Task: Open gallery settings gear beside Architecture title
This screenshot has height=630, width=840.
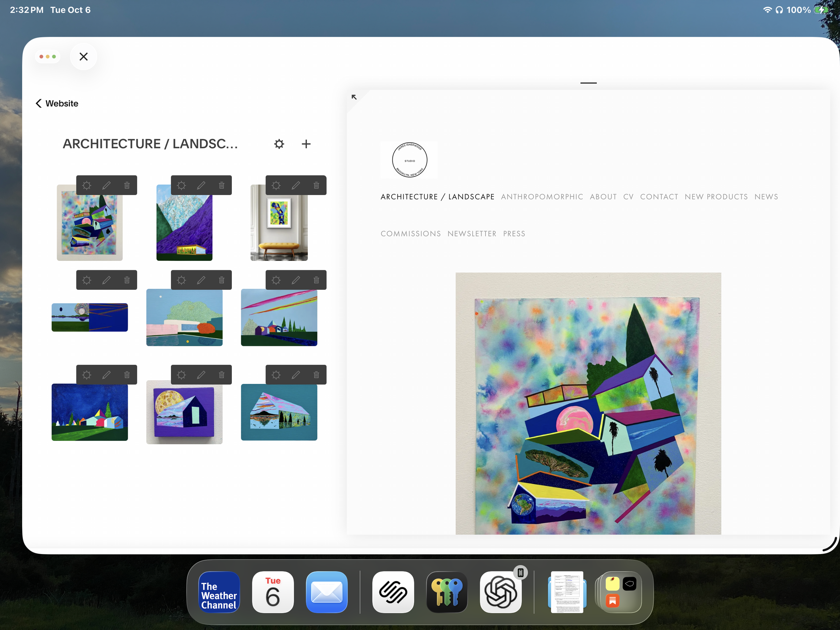Action: pos(279,144)
